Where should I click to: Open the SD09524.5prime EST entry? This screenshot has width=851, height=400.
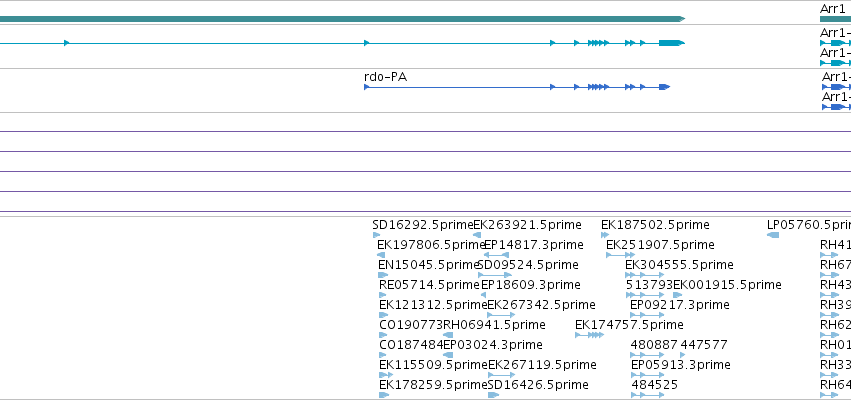[528, 265]
